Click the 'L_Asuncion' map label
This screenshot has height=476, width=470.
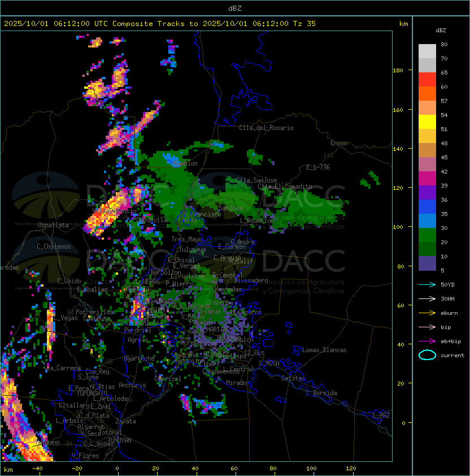[x=257, y=220]
